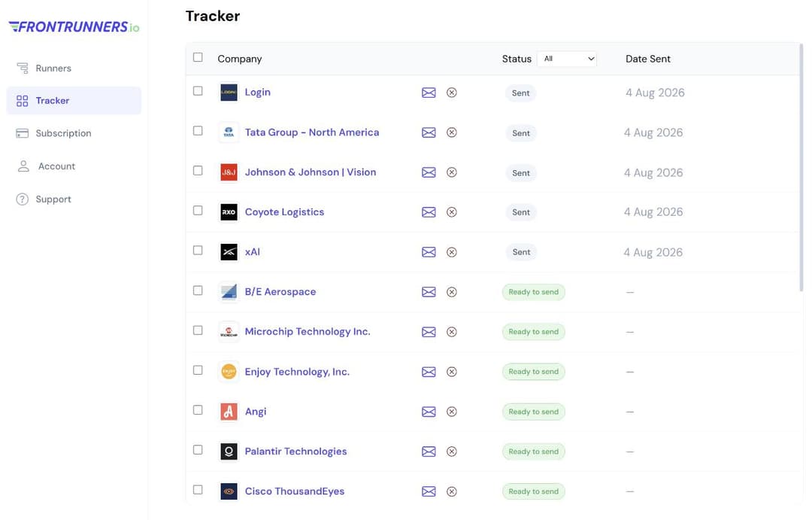Viewport: 812px width, 520px height.
Task: Click Ready to send badge for Angi
Action: [x=533, y=412]
